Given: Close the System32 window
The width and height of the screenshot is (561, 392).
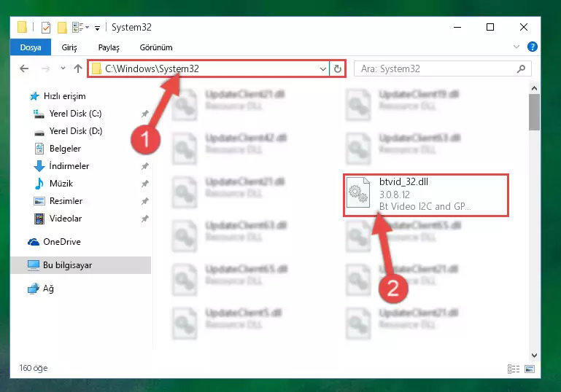Looking at the screenshot, I should tap(524, 27).
